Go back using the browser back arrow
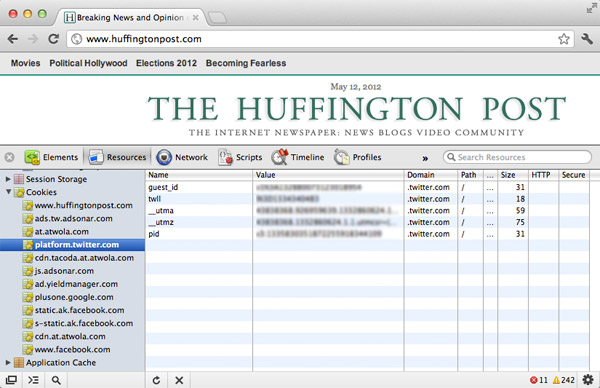This screenshot has width=600, height=388. point(13,39)
